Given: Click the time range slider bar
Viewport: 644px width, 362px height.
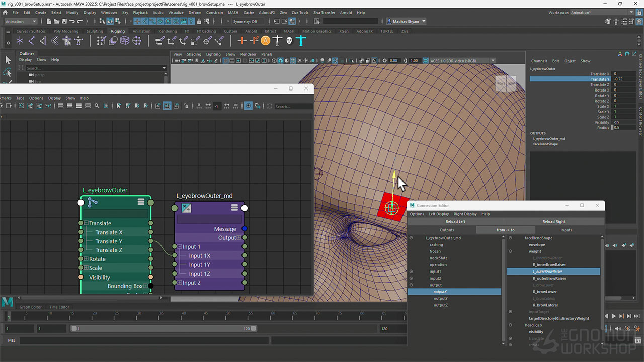Looking at the screenshot, I should (164, 329).
